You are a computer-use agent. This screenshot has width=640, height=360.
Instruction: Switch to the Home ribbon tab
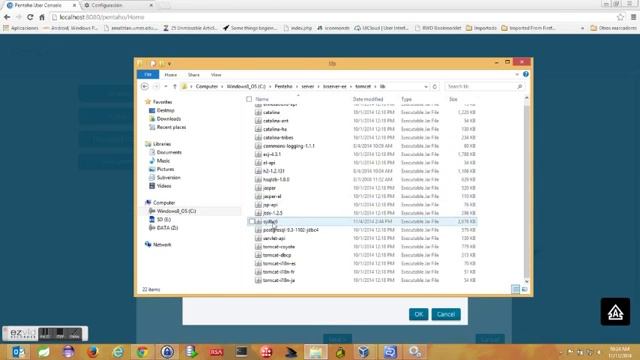click(171, 75)
